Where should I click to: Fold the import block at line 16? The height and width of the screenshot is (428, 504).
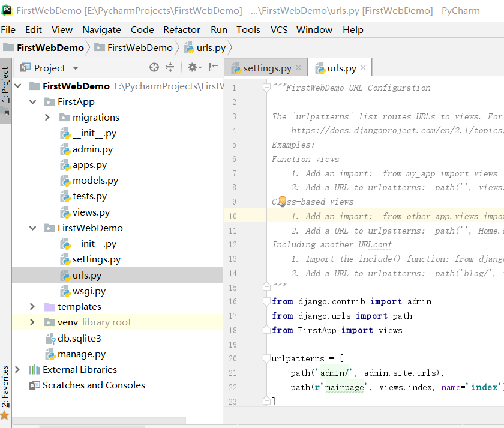click(x=266, y=301)
